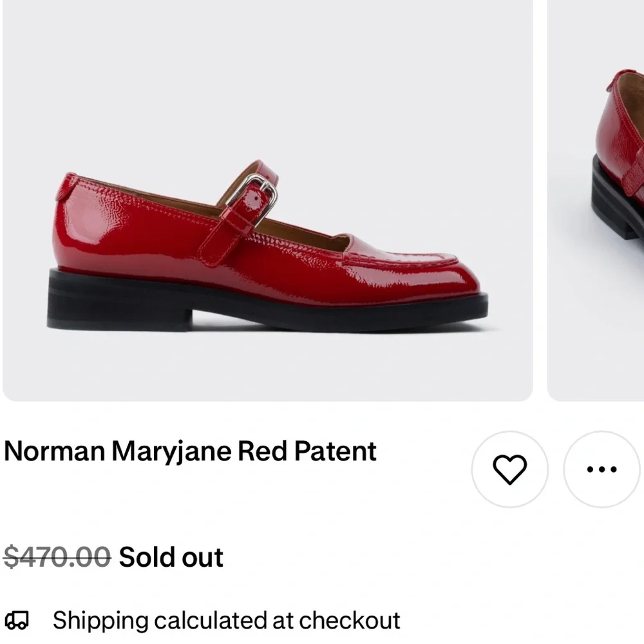Favorite the Norman Maryjane shoes
644x644 pixels.
pyautogui.click(x=509, y=469)
